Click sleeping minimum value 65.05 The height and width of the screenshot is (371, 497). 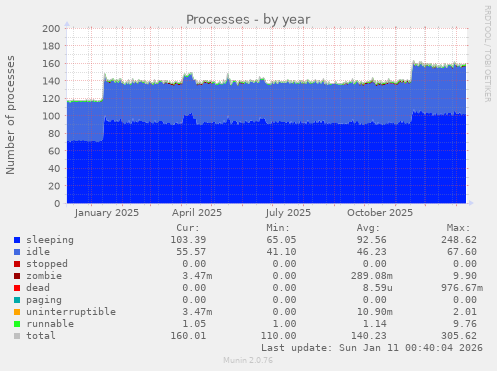pos(281,240)
